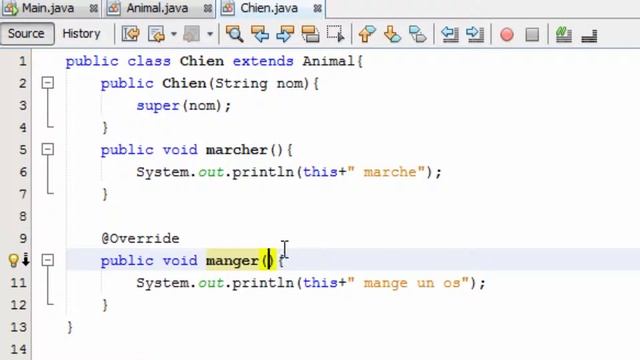Click the Back navigation icon

pos(157,34)
